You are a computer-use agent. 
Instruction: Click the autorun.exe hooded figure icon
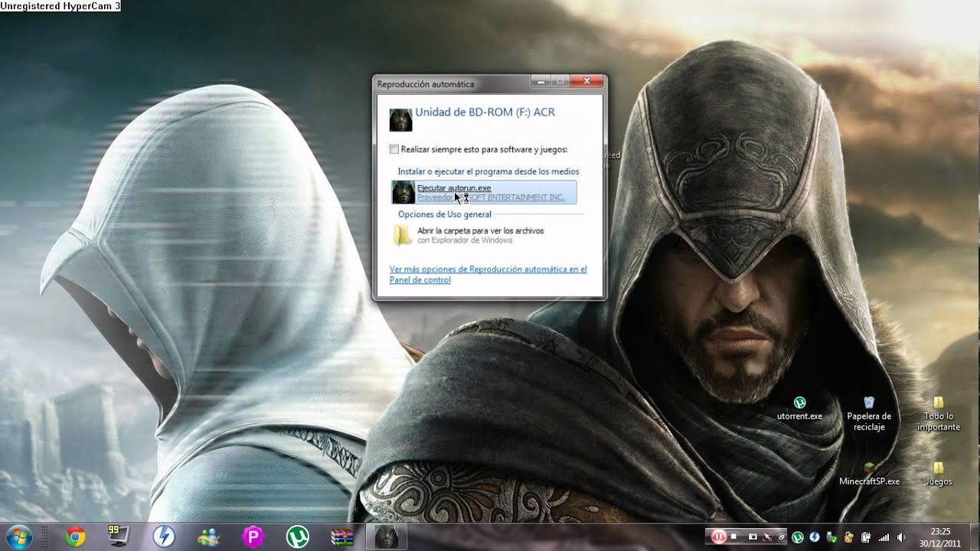403,192
